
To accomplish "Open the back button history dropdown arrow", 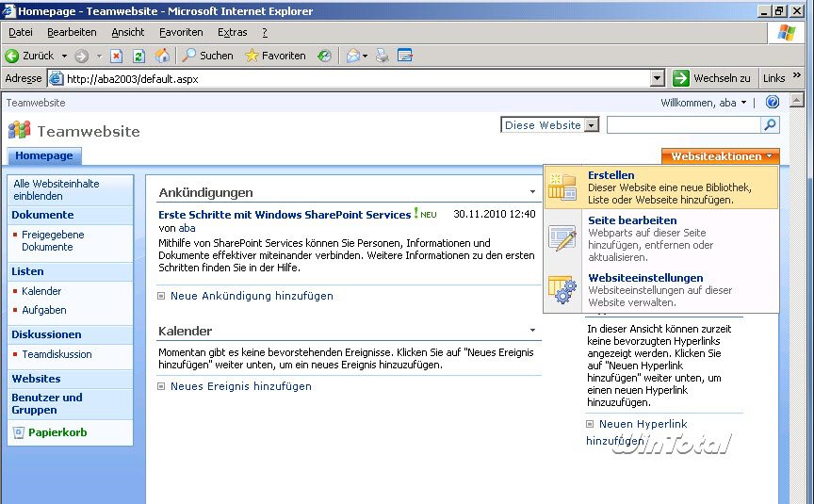I will click(x=64, y=56).
